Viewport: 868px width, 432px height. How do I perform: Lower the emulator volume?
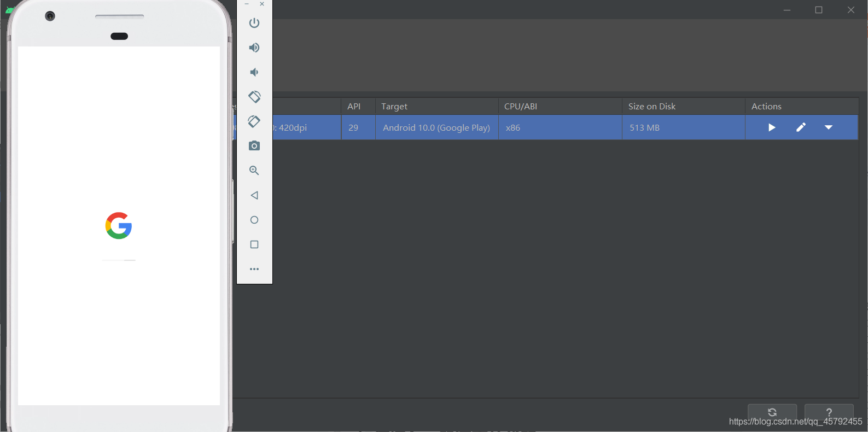click(254, 72)
